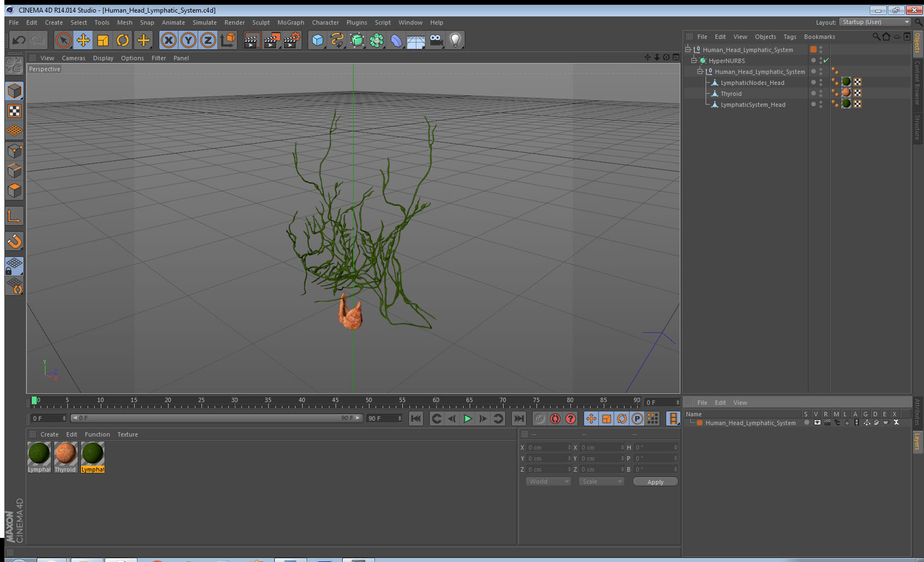Add a HyperNURBS generator object
924x562 pixels.
tap(357, 40)
